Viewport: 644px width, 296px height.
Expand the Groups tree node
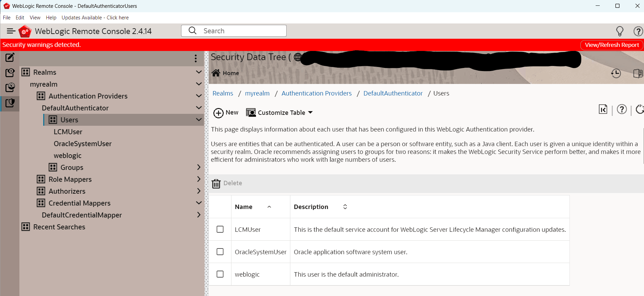(x=199, y=167)
